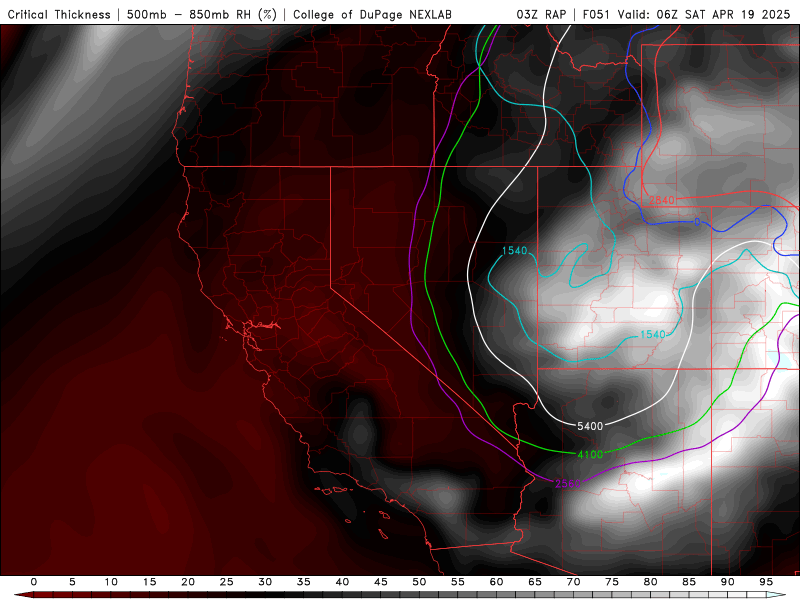Click the "40" tick on the color scale

tap(342, 582)
